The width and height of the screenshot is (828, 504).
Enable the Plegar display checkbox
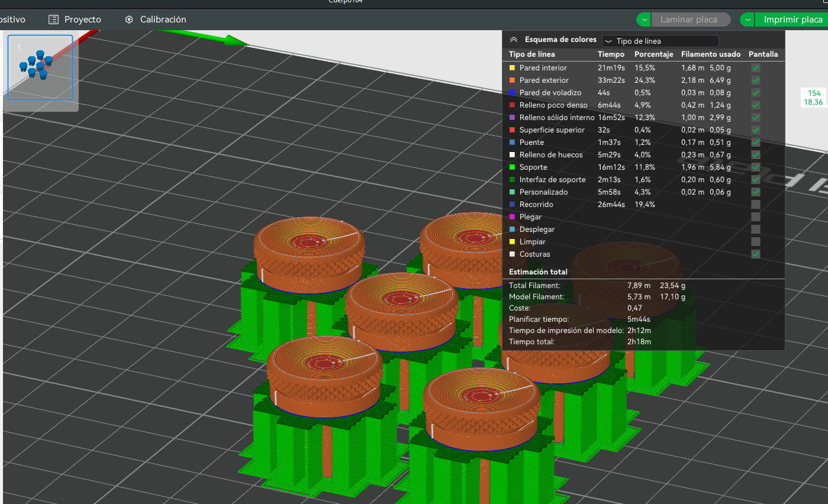[756, 217]
